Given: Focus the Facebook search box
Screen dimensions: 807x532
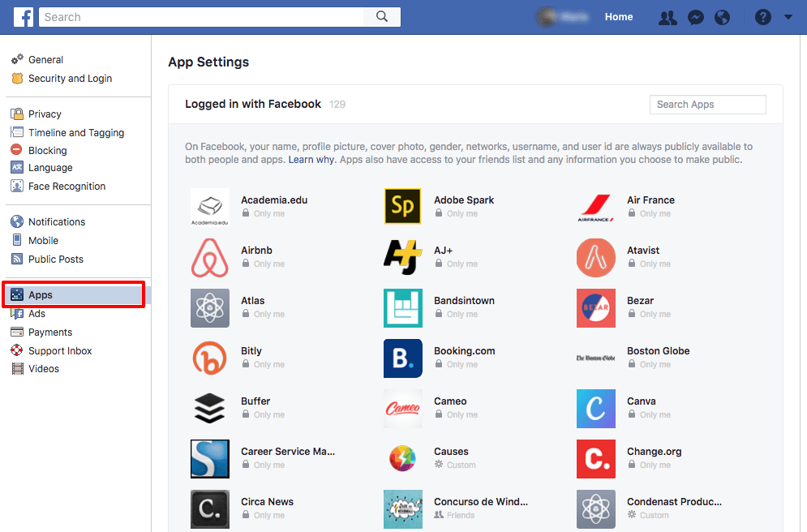Looking at the screenshot, I should tap(207, 17).
